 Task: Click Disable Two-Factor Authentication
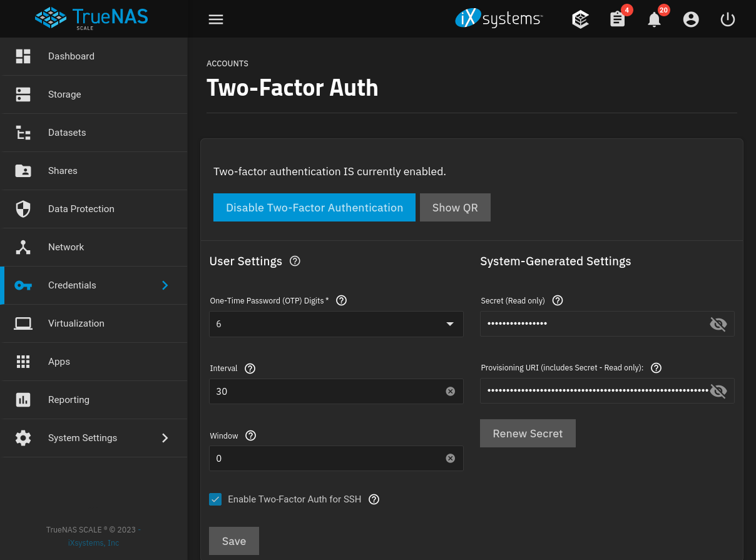coord(314,207)
